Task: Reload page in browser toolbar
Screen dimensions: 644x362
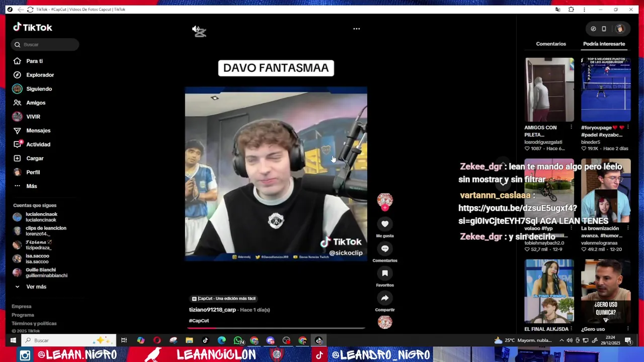Action: [x=30, y=10]
